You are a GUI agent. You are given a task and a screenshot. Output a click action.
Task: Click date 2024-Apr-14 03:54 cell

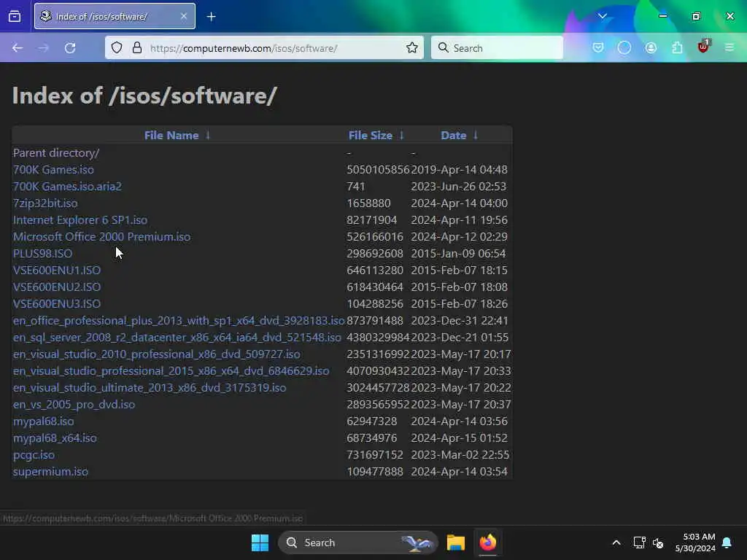point(460,472)
